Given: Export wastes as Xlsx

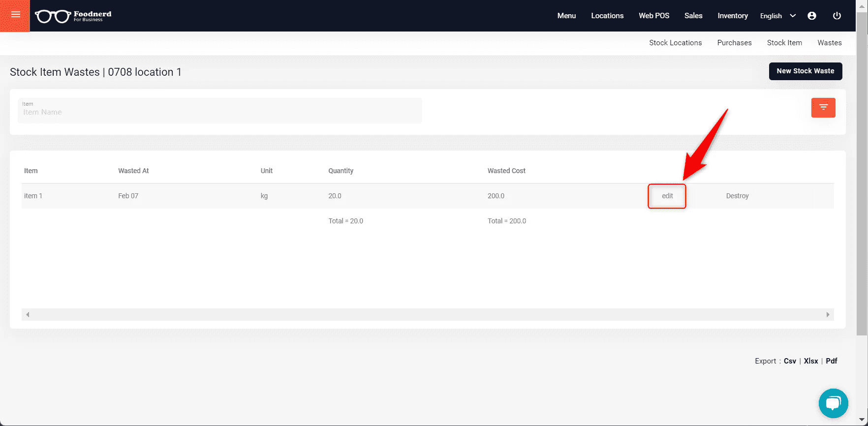Looking at the screenshot, I should tap(811, 361).
